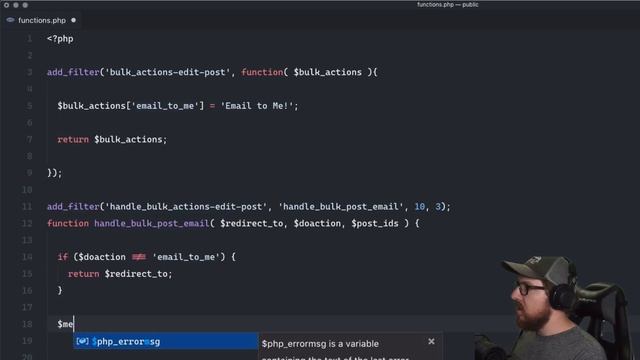Click the PHP file icon on the tab
The height and width of the screenshot is (360, 640).
pos(10,20)
